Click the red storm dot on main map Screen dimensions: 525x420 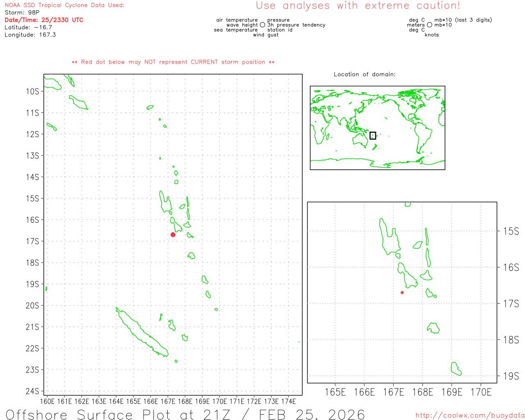tap(173, 235)
